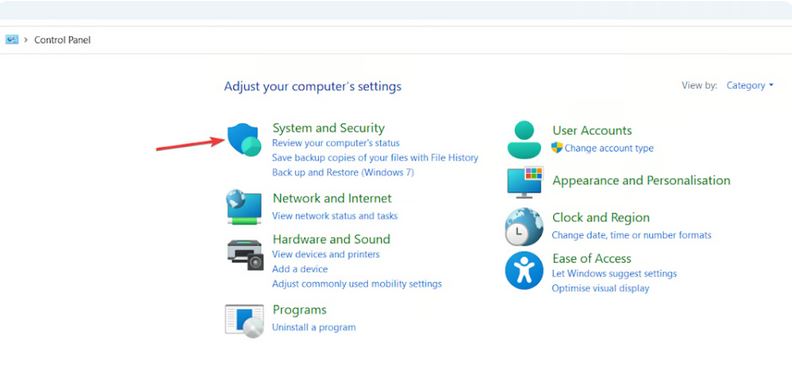The image size is (792, 374).
Task: Select Uninstall a program
Action: 314,327
